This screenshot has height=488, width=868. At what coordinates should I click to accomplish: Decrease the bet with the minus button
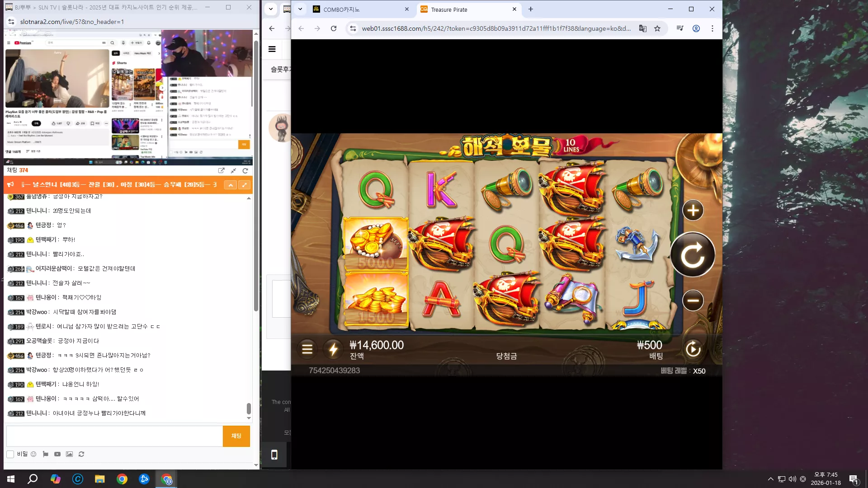tap(693, 300)
